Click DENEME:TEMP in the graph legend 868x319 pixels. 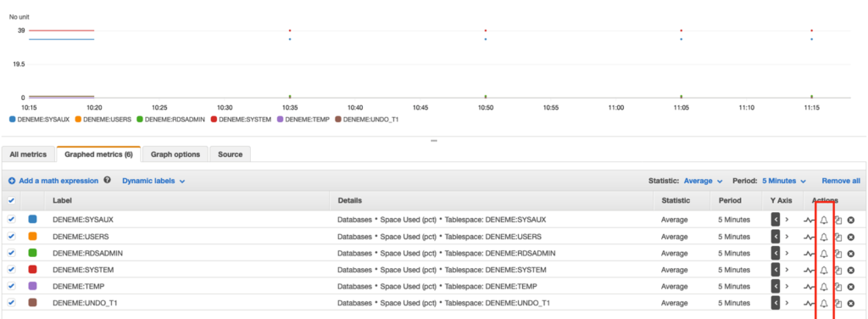point(304,119)
